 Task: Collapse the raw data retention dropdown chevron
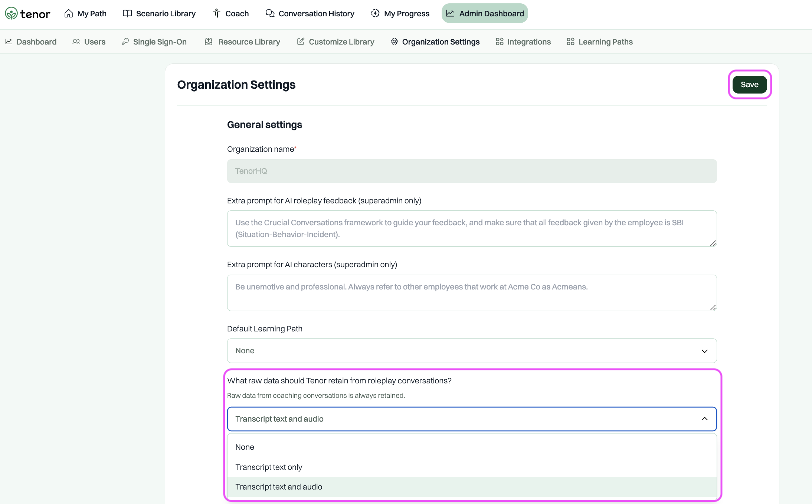[x=704, y=419]
